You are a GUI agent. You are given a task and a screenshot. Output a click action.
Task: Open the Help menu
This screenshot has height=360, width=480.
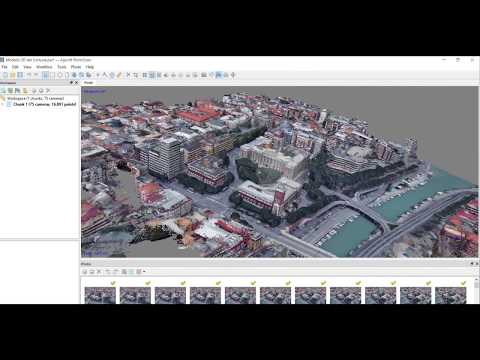click(90, 67)
